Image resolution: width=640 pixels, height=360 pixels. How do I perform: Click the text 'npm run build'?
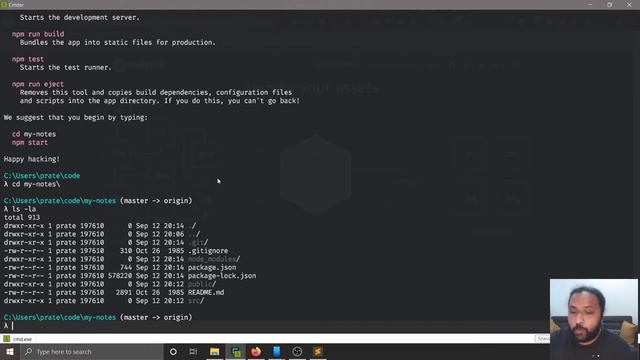tap(38, 34)
